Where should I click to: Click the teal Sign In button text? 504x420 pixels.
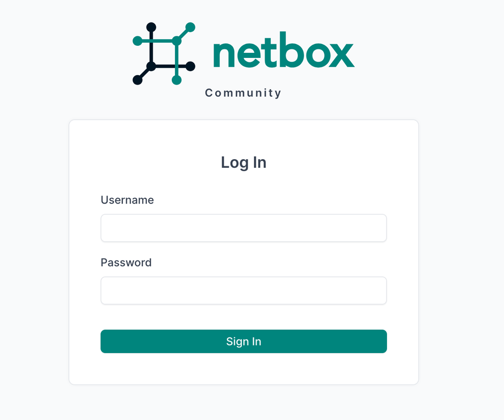(243, 341)
